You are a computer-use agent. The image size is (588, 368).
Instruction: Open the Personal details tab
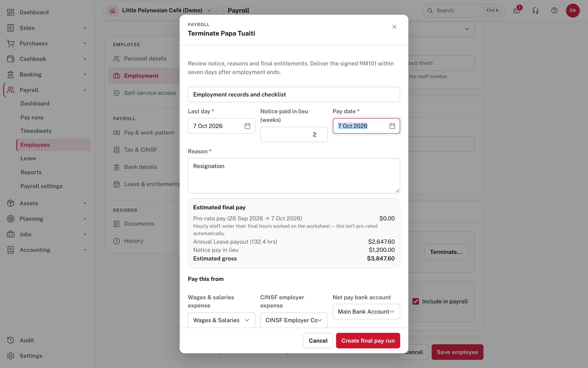point(145,59)
